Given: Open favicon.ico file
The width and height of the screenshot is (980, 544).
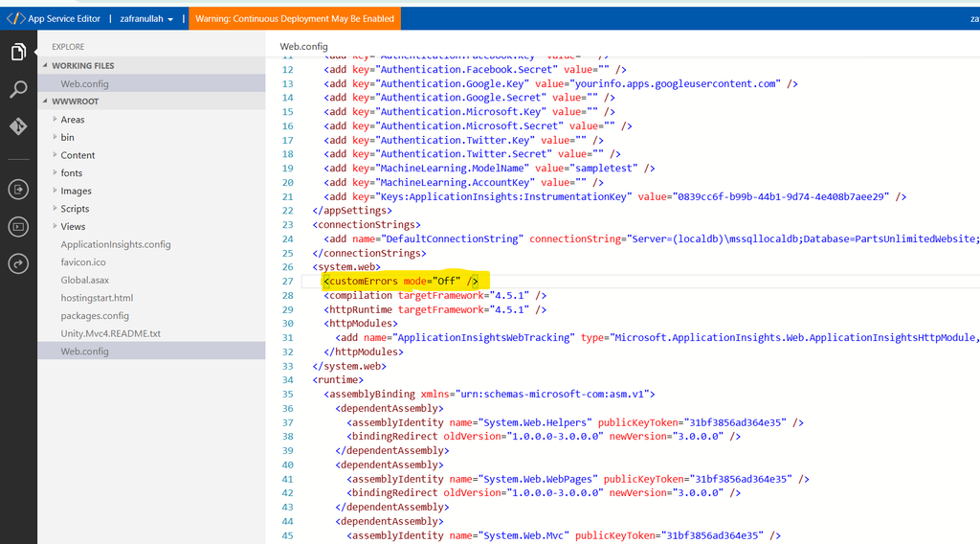Looking at the screenshot, I should pos(83,262).
